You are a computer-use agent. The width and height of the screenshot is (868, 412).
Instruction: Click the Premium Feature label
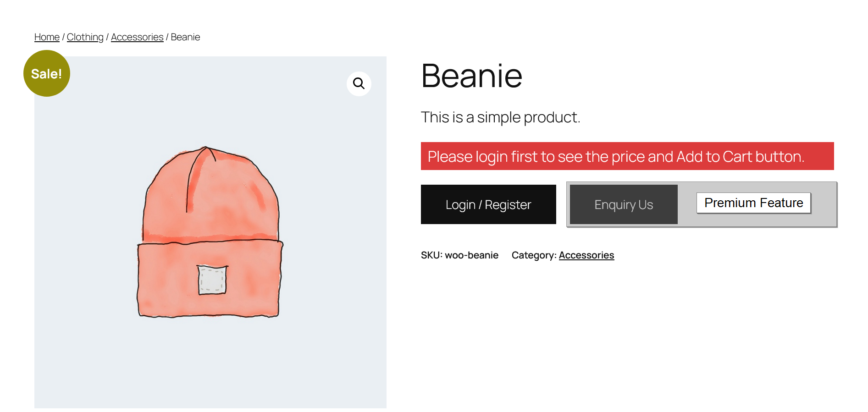(754, 203)
